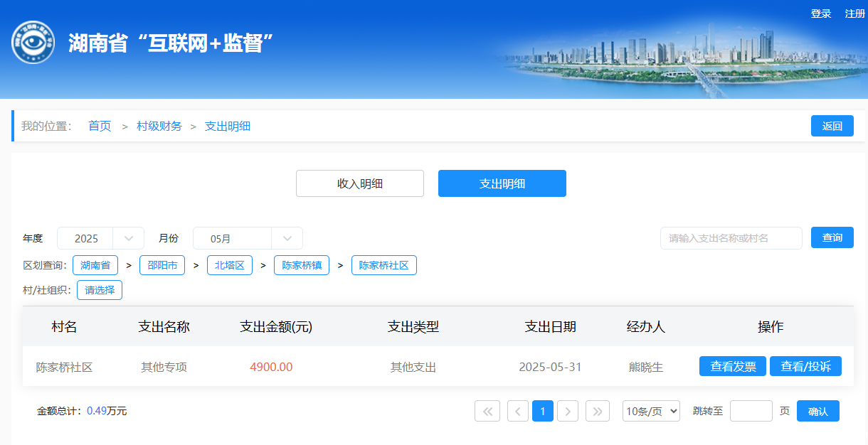Click the next page arrow icon
868x445 pixels.
[568, 411]
